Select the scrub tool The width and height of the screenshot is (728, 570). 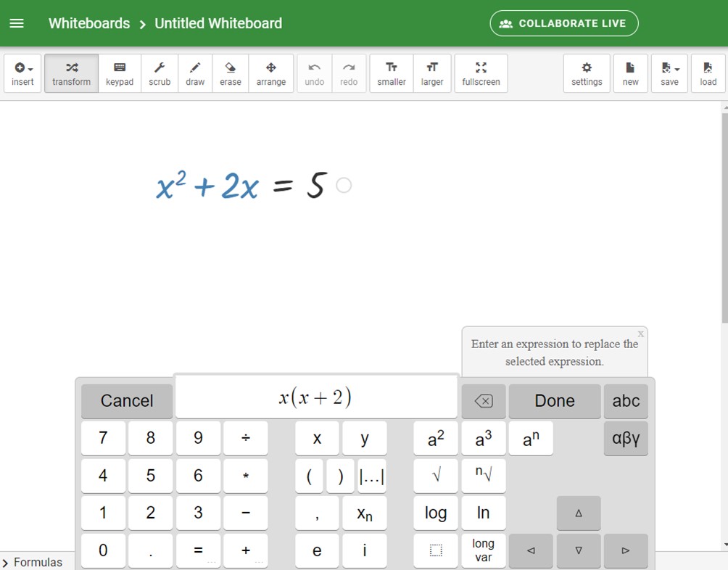pyautogui.click(x=160, y=73)
